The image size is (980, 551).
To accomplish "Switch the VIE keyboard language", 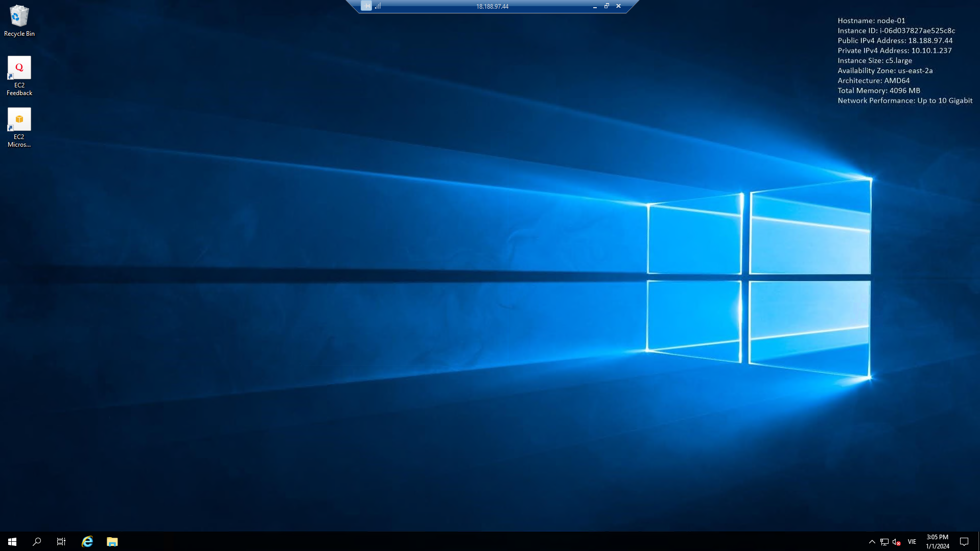I will pyautogui.click(x=912, y=541).
